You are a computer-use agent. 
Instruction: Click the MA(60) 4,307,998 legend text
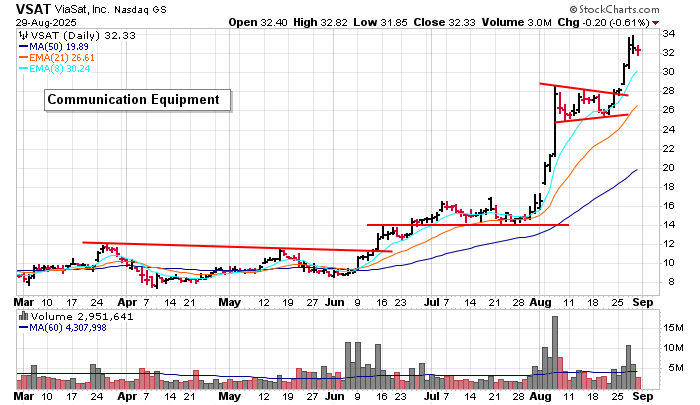pyautogui.click(x=67, y=328)
